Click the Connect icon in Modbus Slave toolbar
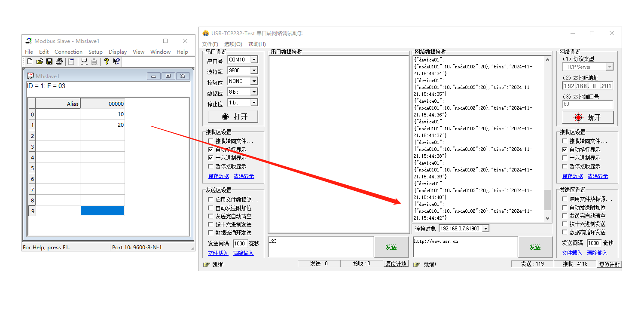644x309 pixels. click(x=84, y=62)
